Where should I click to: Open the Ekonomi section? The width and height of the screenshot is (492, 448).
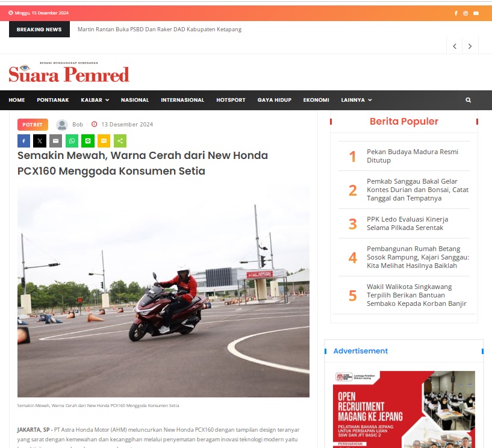coord(316,100)
